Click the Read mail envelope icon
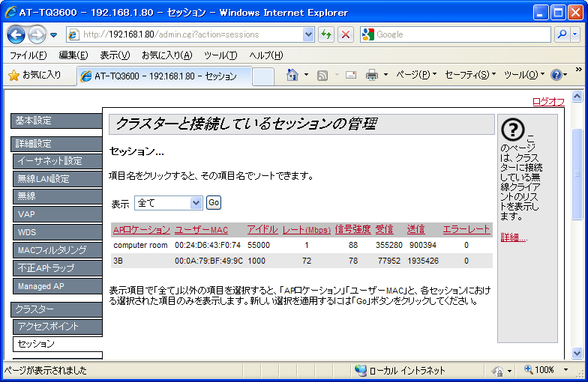 click(351, 75)
